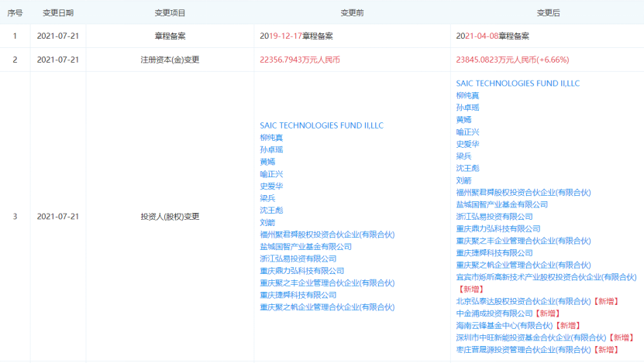Open 福州聚君舜股权投资合伙企业 link under 变更前

(327, 235)
